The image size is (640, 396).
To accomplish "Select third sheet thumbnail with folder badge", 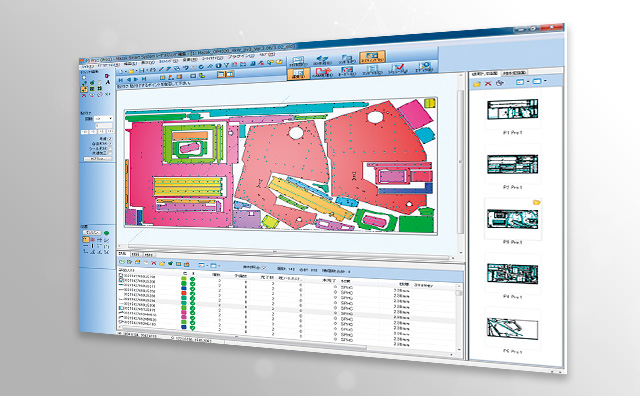I will tap(512, 219).
